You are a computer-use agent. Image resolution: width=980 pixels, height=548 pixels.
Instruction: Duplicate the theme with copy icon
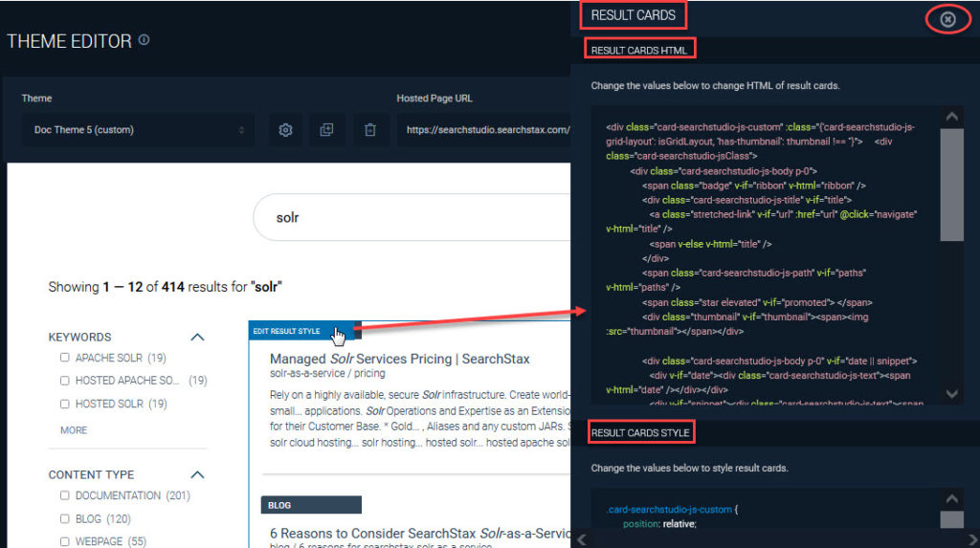pos(326,130)
